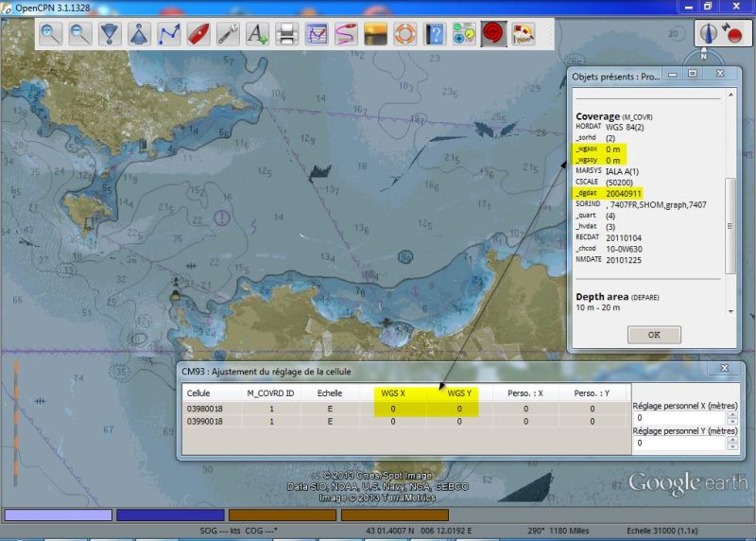The height and width of the screenshot is (541, 756).
Task: Click the WGS X column header
Action: (x=393, y=393)
